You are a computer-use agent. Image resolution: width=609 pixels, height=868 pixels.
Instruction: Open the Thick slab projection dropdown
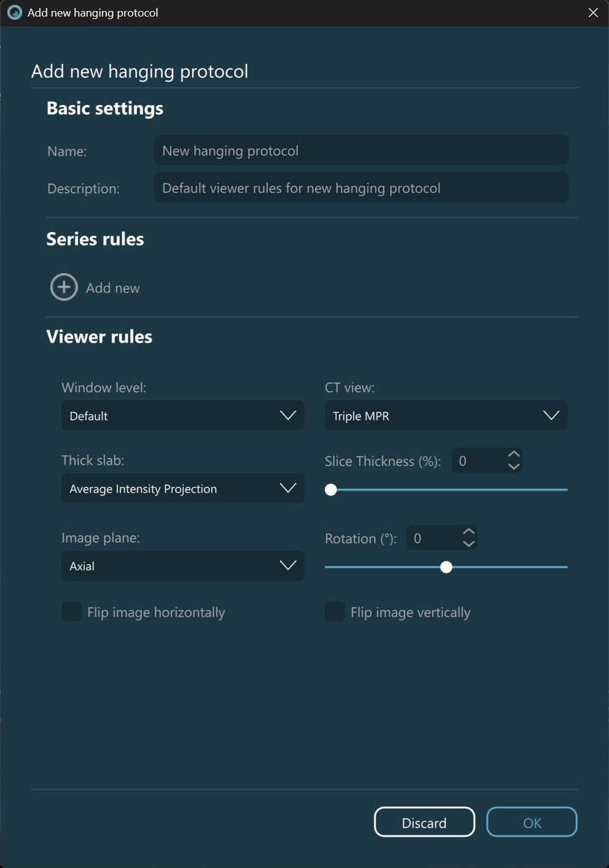click(182, 489)
